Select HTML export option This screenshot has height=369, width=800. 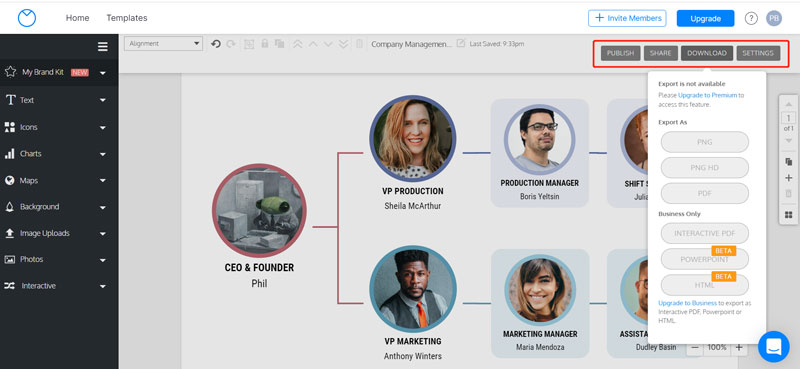[705, 285]
